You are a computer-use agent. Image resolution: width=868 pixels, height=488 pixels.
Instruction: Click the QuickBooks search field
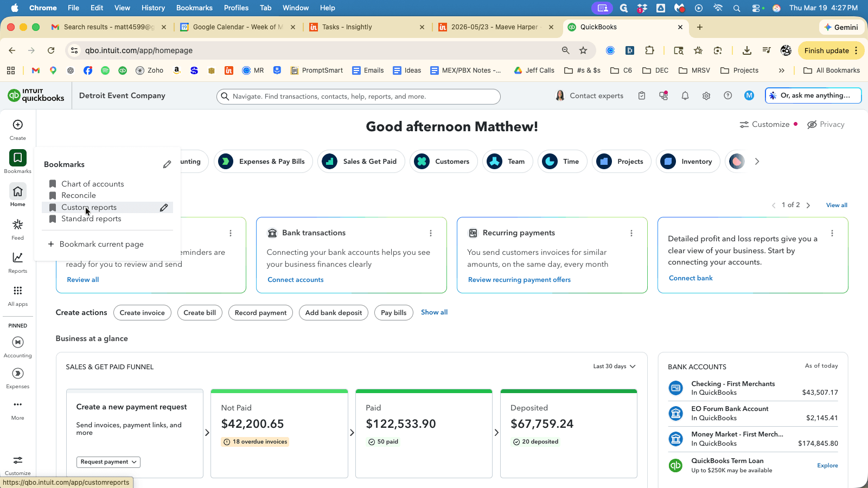pyautogui.click(x=359, y=97)
